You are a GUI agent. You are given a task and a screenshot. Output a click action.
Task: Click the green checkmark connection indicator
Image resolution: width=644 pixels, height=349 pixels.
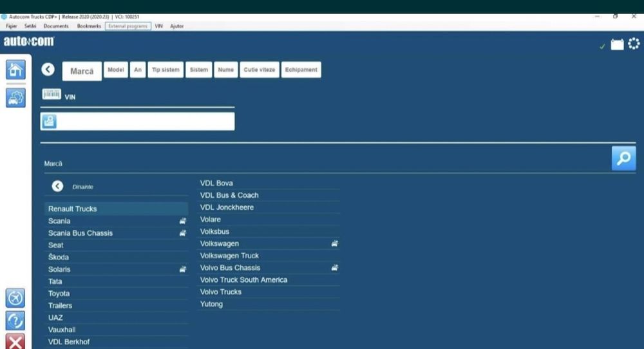602,46
